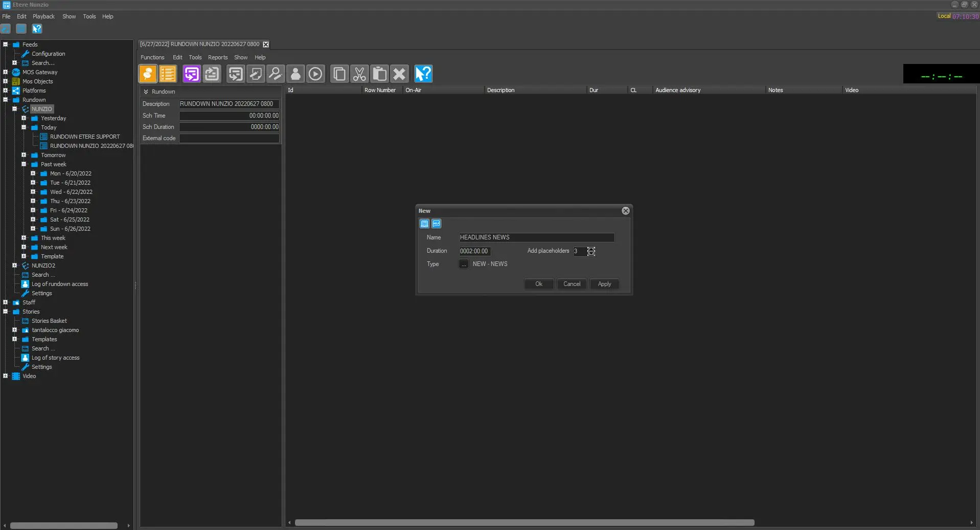Image resolution: width=980 pixels, height=530 pixels.
Task: Click the orange pushpin toolbar icon
Action: pyautogui.click(x=148, y=74)
